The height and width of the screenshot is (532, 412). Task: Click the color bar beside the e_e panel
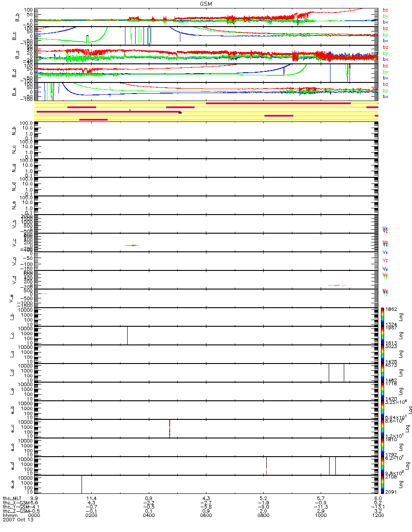coord(383,484)
